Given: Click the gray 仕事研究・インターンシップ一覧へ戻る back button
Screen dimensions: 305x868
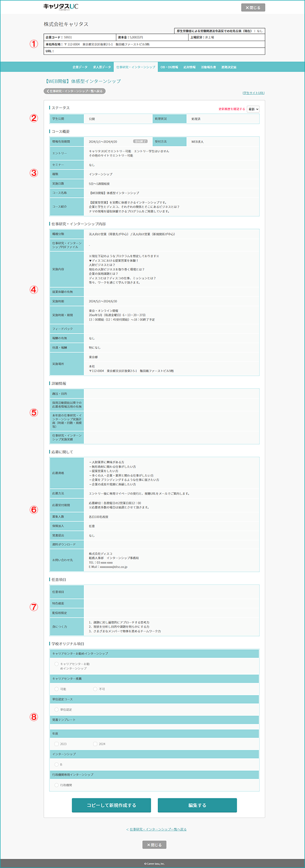Looking at the screenshot, I should tap(74, 91).
